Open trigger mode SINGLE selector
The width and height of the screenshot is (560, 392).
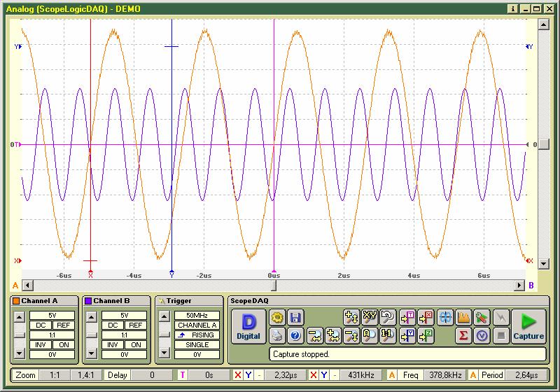click(x=197, y=345)
